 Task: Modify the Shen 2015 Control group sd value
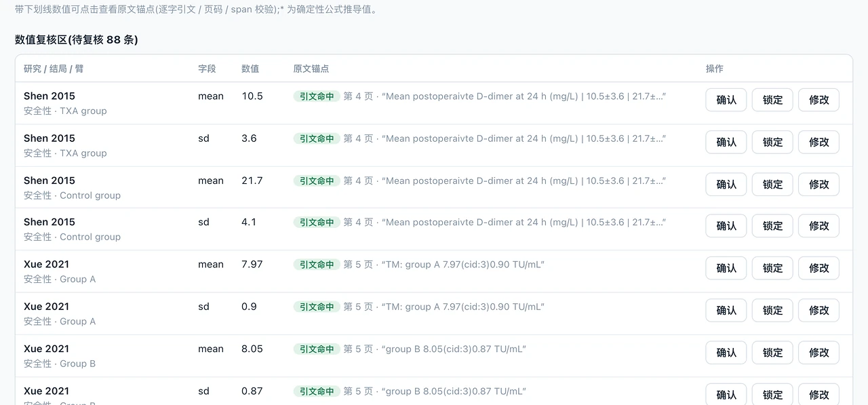pyautogui.click(x=818, y=226)
